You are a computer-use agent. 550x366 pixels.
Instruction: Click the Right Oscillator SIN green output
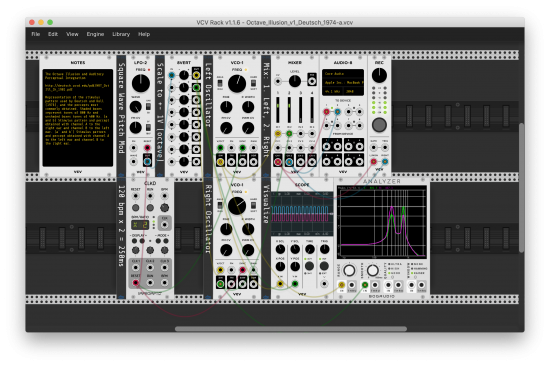click(x=220, y=284)
